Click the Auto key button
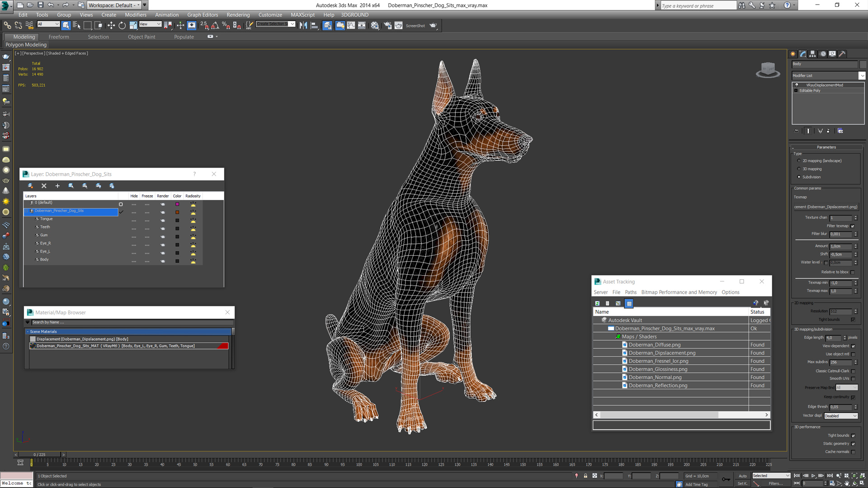 743,476
